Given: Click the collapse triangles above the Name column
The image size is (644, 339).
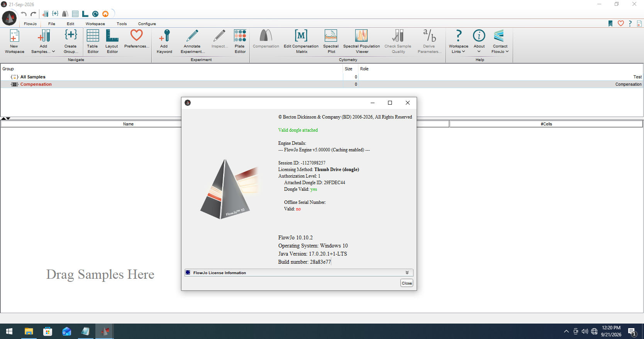Looking at the screenshot, I should point(5,119).
